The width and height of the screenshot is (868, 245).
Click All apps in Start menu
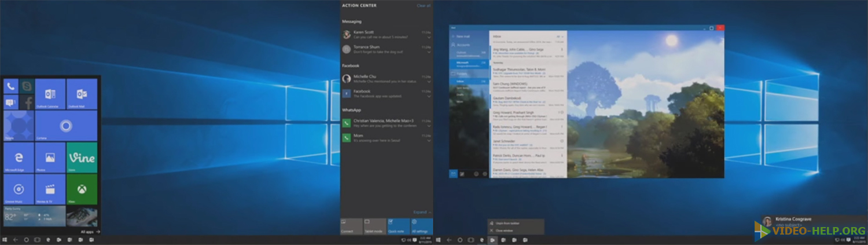click(x=90, y=232)
